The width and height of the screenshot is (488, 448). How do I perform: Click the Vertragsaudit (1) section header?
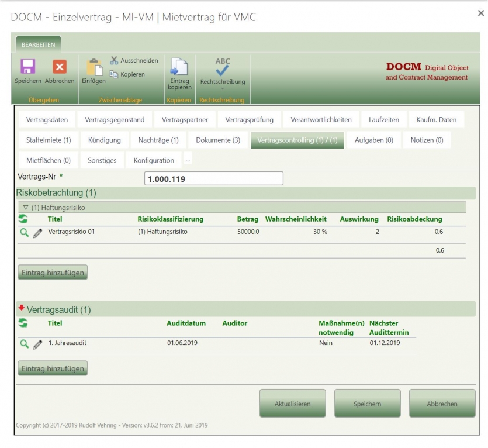(245, 309)
